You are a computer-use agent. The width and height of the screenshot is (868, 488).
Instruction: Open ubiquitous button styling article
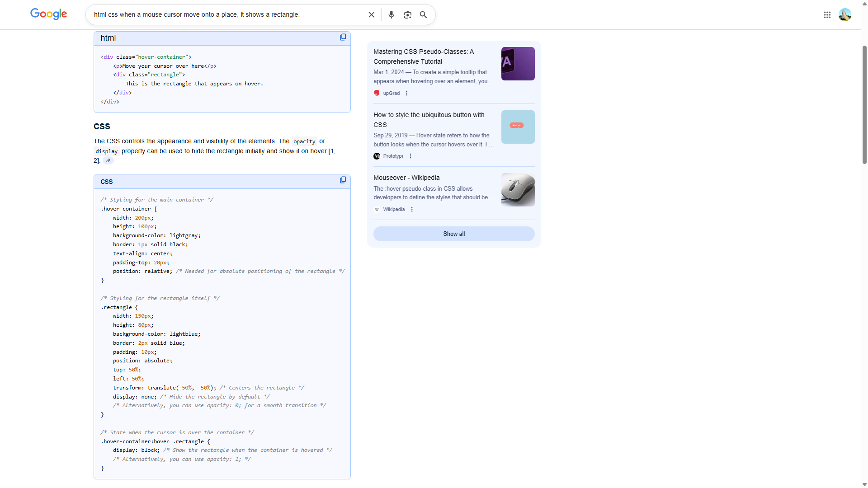[428, 120]
